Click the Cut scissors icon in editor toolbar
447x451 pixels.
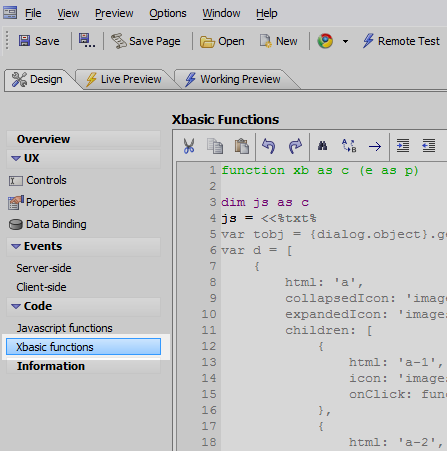click(x=189, y=146)
